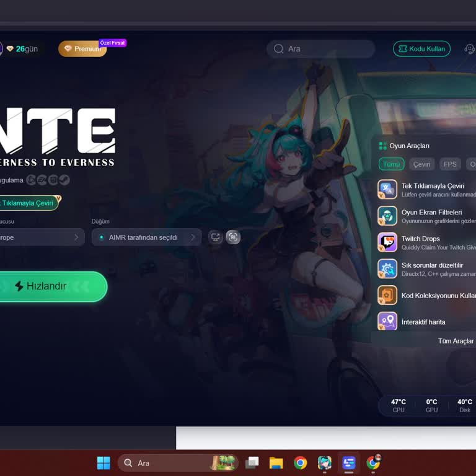Open File Explorer from the taskbar
Screen dimensions: 476x476
point(276,463)
